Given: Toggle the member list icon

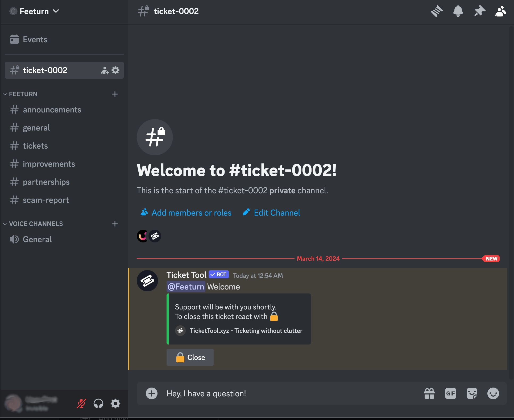Looking at the screenshot, I should tap(500, 11).
